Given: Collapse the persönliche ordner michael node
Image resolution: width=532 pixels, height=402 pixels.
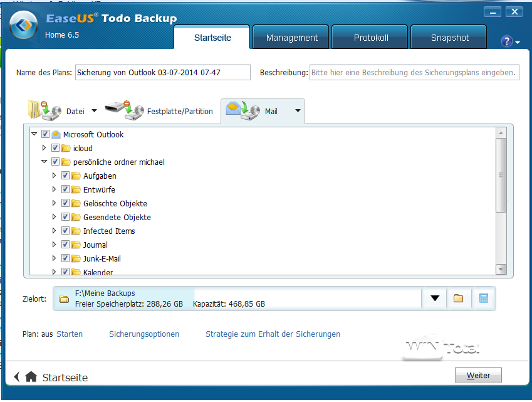Looking at the screenshot, I should [x=44, y=162].
